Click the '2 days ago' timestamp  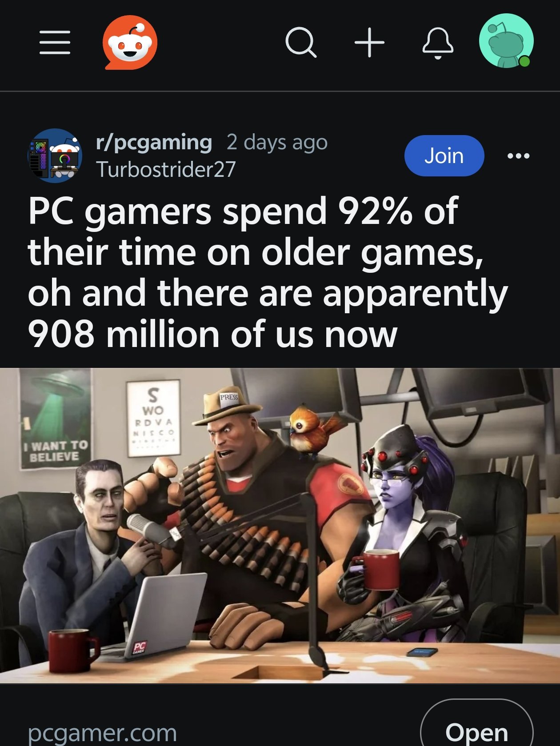coord(277,143)
